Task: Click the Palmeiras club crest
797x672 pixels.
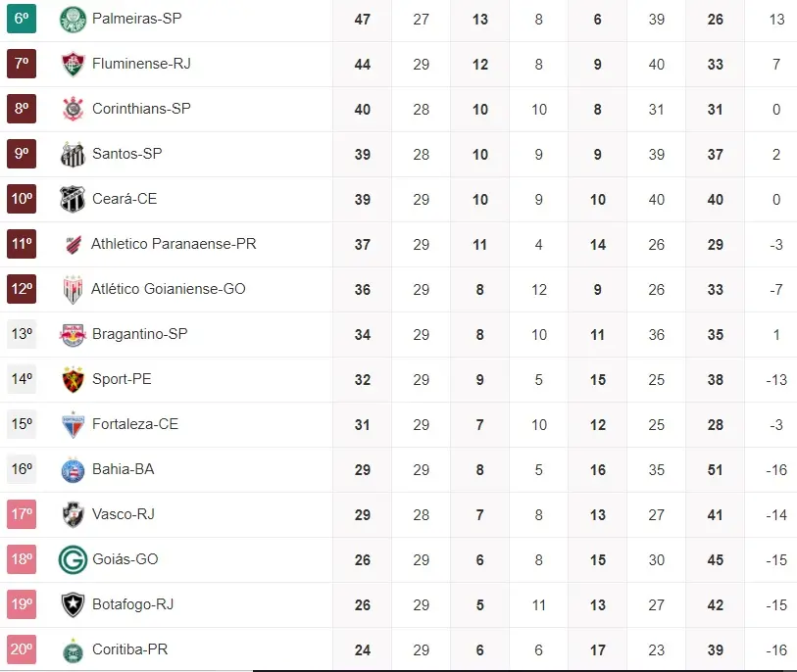Action: click(x=73, y=19)
